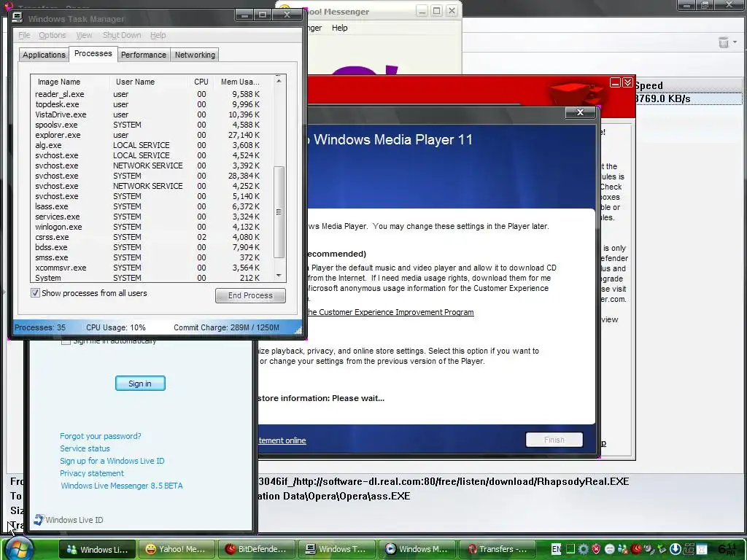Click the Windows Live Messenger offline tray icon
The height and width of the screenshot is (560, 747).
tap(623, 549)
